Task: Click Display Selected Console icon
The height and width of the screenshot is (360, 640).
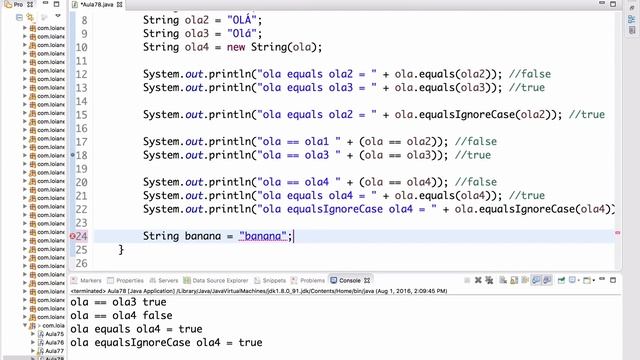Action: [x=572, y=280]
